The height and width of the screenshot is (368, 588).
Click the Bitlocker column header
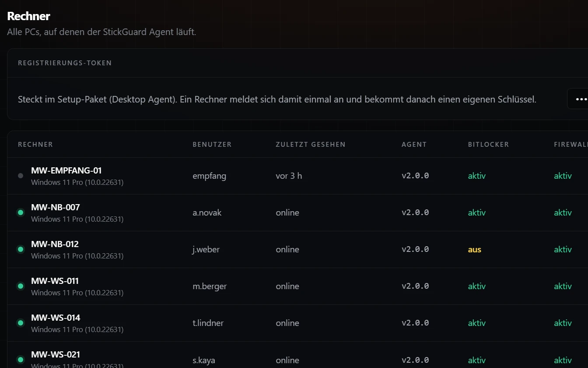tap(488, 144)
